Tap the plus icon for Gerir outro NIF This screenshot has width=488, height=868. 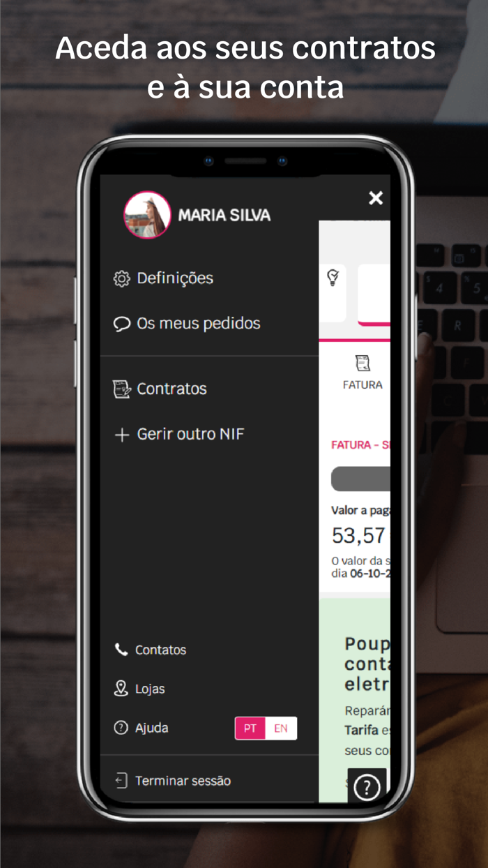click(122, 435)
